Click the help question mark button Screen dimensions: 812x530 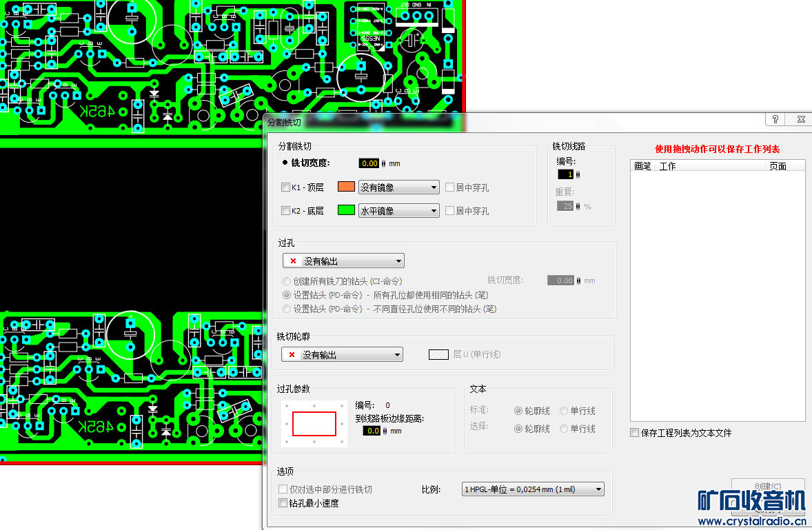(775, 119)
